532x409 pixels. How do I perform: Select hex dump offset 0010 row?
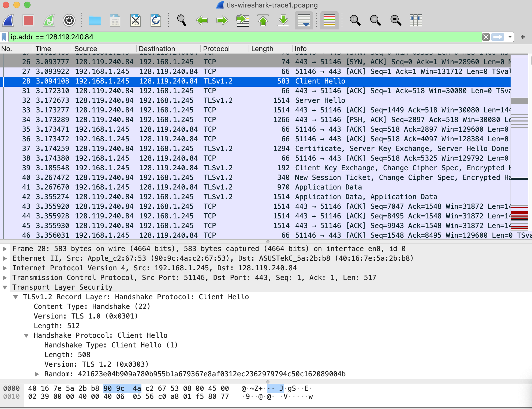pos(12,397)
